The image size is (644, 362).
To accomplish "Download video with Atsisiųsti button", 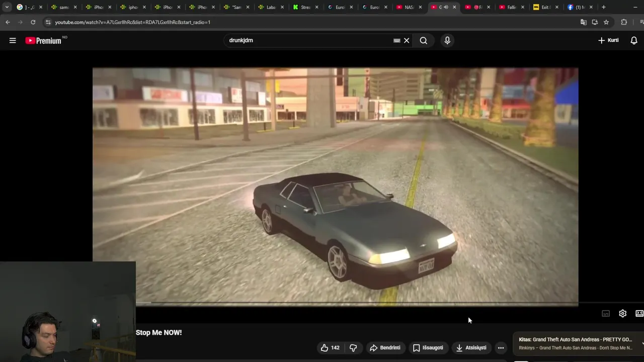I will pos(471,347).
